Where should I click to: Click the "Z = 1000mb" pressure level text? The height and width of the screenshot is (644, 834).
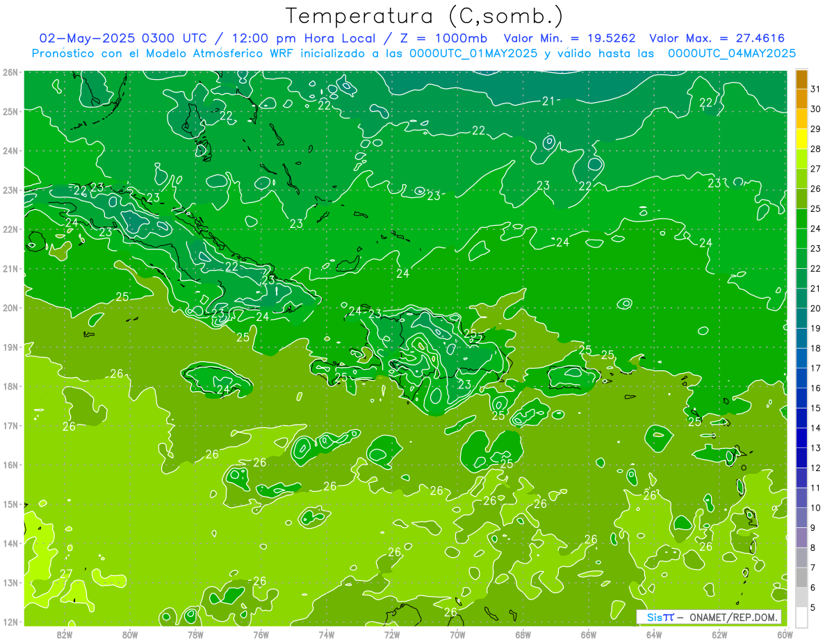pos(444,38)
